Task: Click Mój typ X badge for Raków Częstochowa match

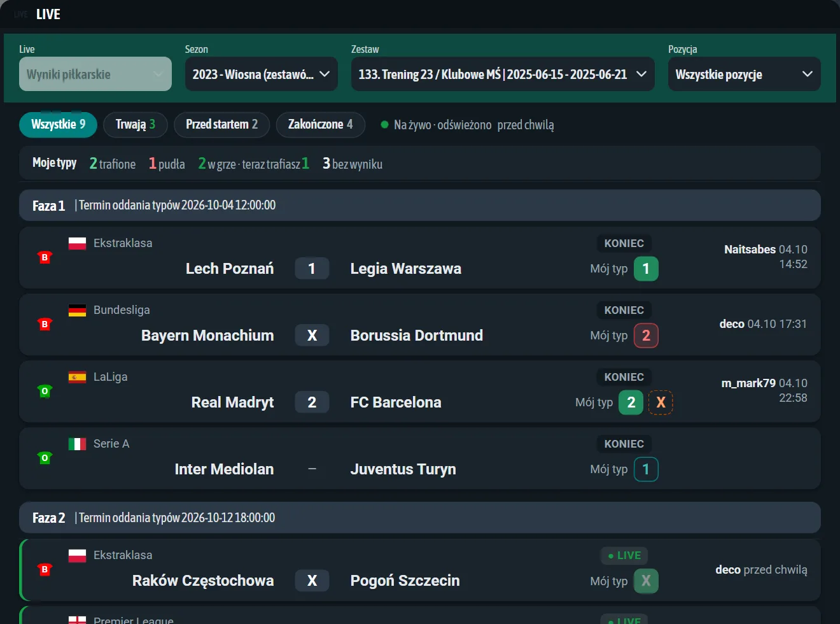Action: (x=646, y=581)
